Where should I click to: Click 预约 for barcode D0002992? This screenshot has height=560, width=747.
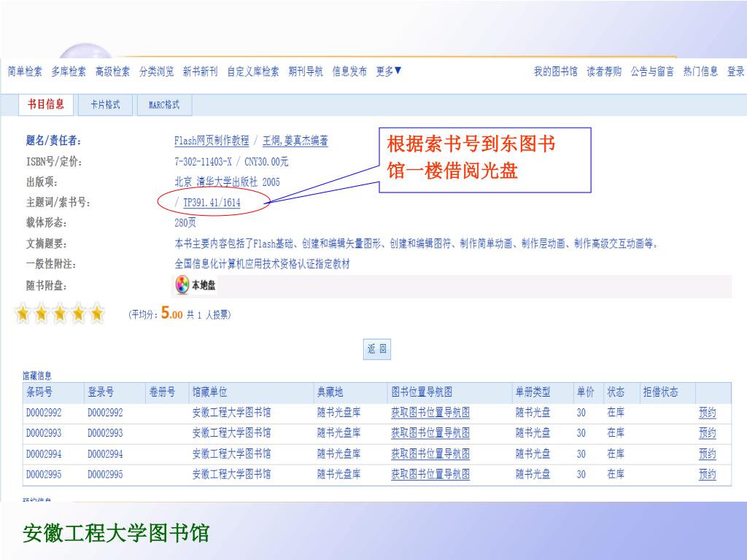[x=707, y=413]
